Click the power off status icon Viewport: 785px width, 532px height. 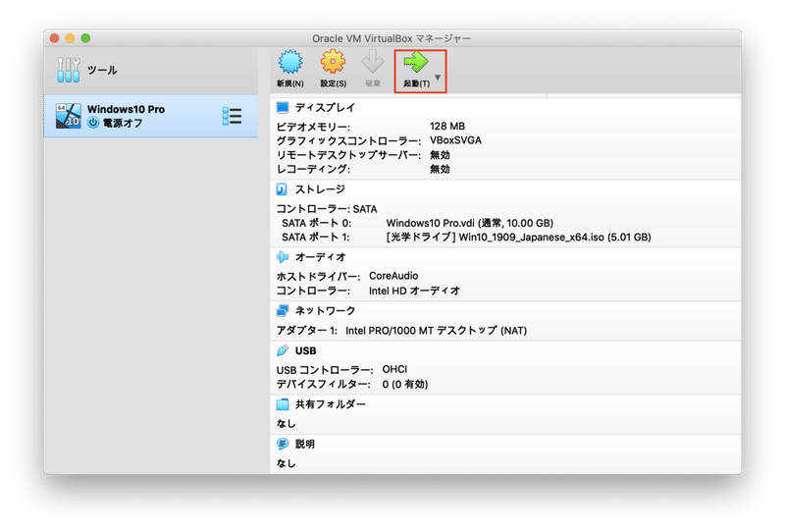(93, 123)
